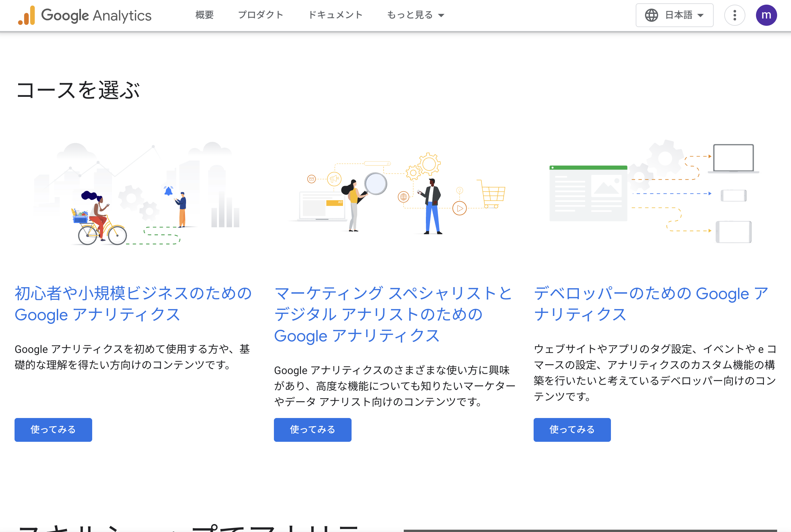Click the globe icon in language selector
791x532 pixels.
click(x=651, y=15)
